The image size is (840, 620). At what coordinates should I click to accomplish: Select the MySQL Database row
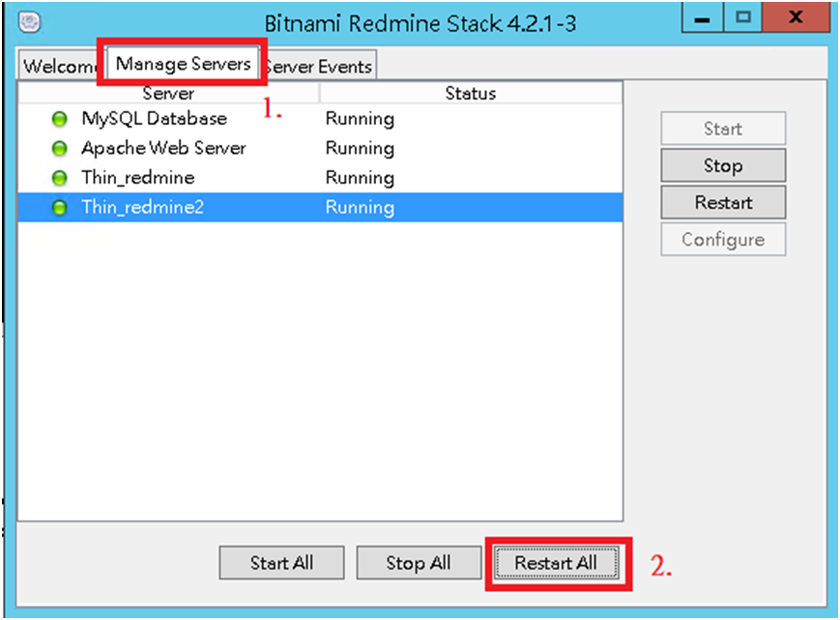pos(320,119)
